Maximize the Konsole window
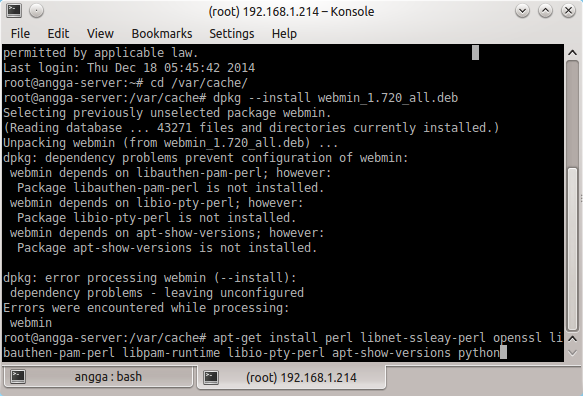Viewport: 583px width, 396px height. click(x=545, y=11)
